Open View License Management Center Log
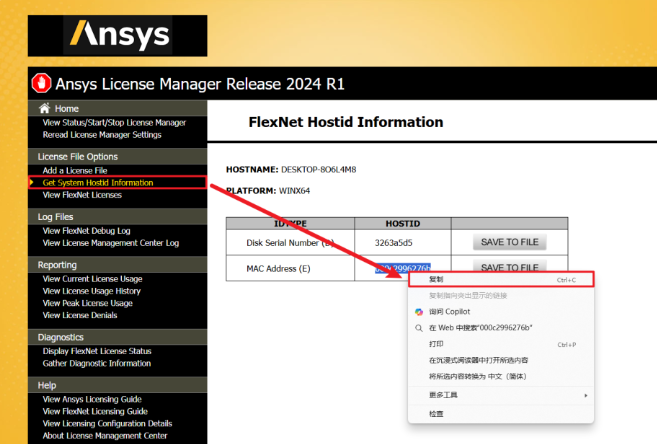 pos(111,243)
